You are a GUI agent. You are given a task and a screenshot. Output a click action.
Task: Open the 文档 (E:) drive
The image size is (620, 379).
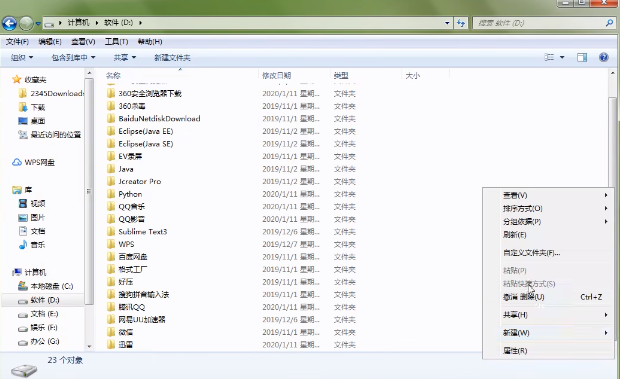coord(39,314)
